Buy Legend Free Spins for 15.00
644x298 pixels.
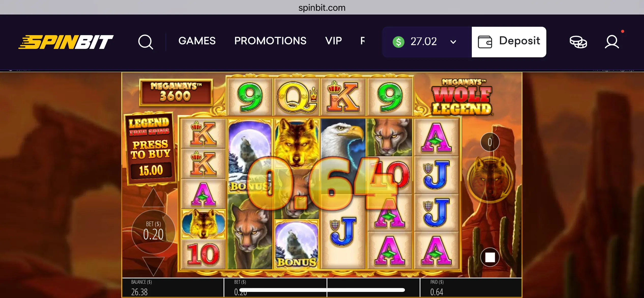[x=151, y=148]
